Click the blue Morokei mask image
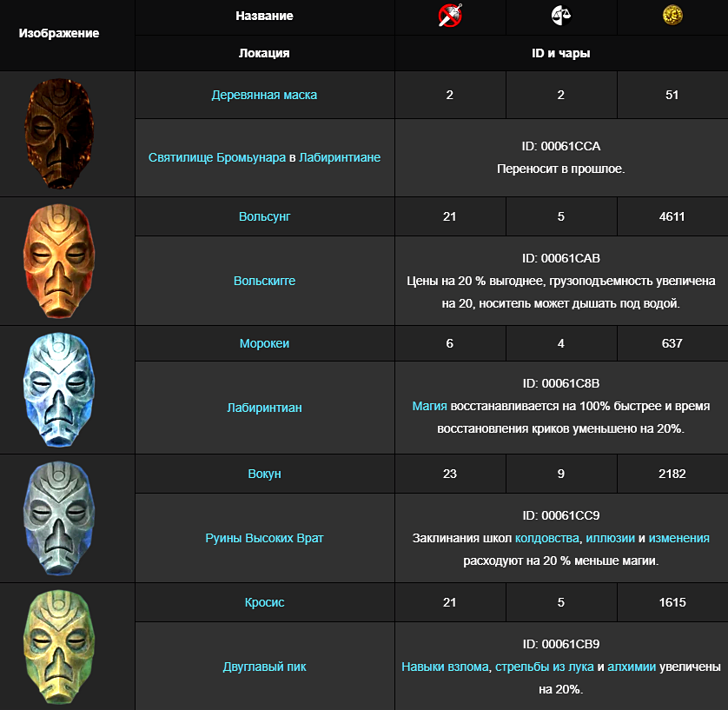Viewport: 728px width, 710px height. coord(59,389)
